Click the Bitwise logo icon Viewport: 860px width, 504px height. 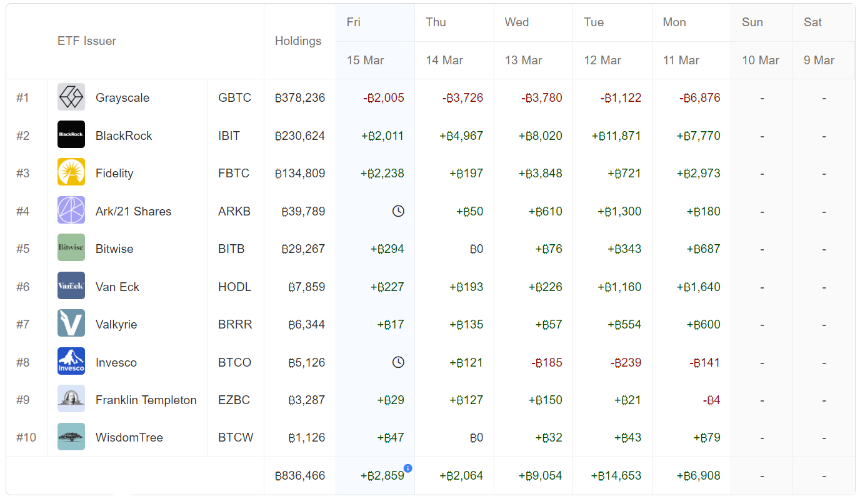pos(71,248)
